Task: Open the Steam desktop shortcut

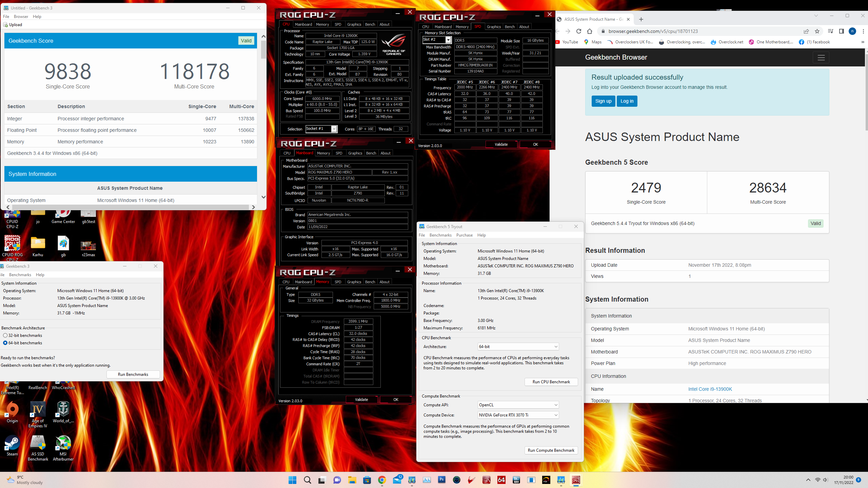Action: coord(12,446)
